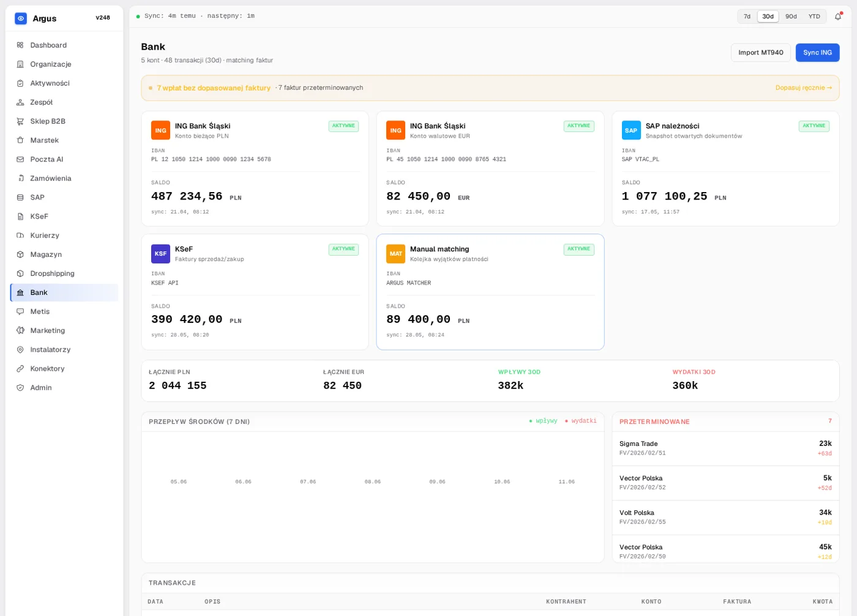Click ŁĄCZNIE PLN total 2 044 155
This screenshot has width=857, height=616.
(178, 385)
